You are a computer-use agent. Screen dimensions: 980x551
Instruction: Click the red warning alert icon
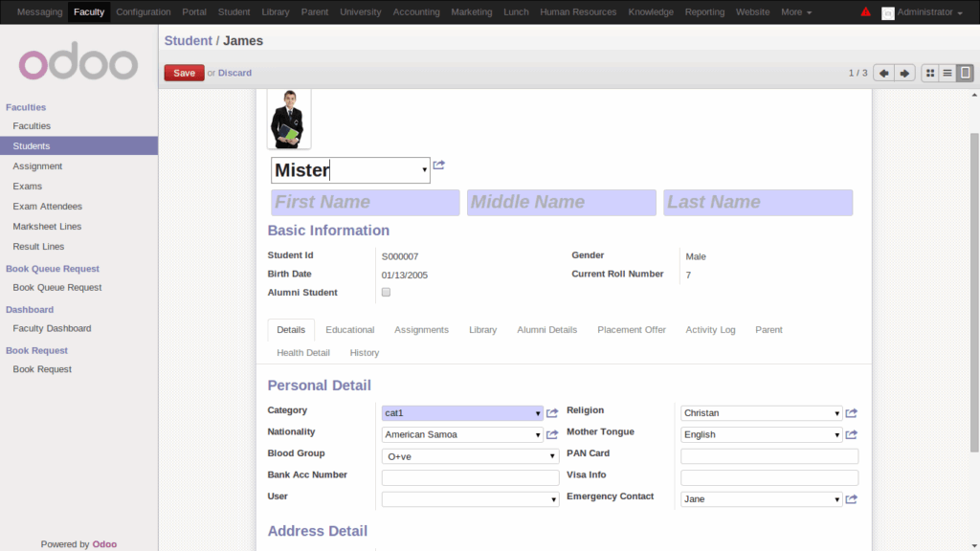click(866, 12)
